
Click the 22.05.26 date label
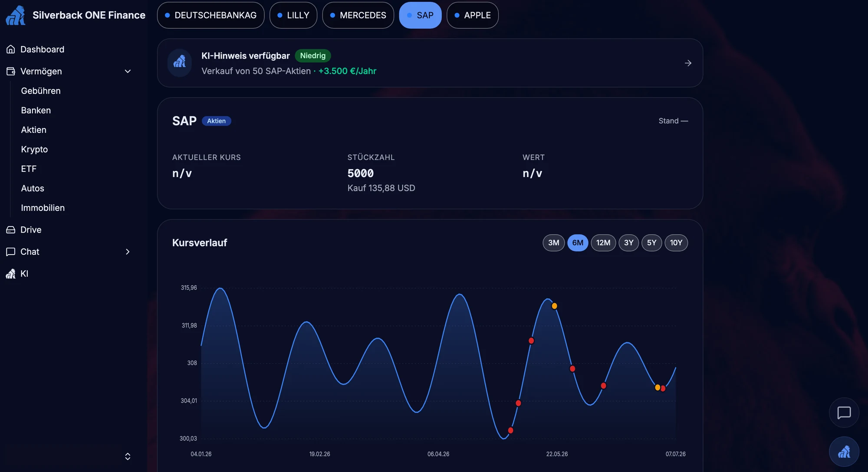tap(557, 454)
